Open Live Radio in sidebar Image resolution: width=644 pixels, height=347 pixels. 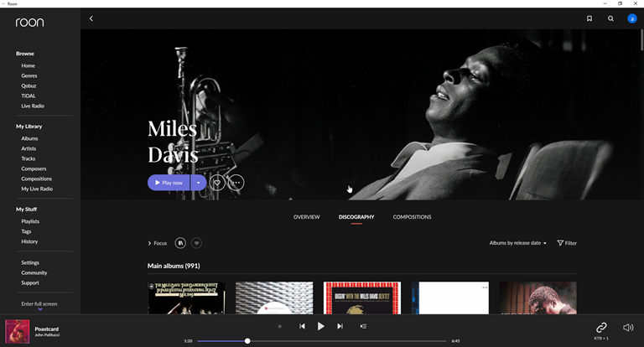tap(33, 106)
